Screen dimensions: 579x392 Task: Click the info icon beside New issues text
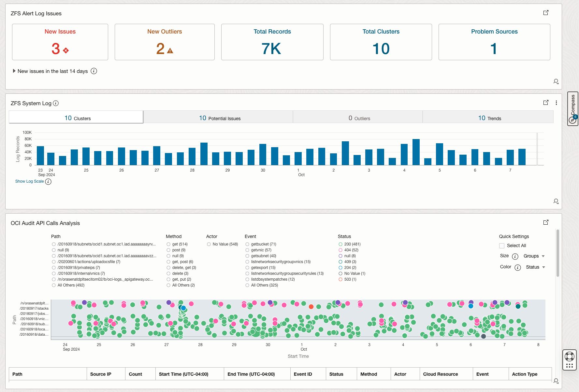coord(94,71)
